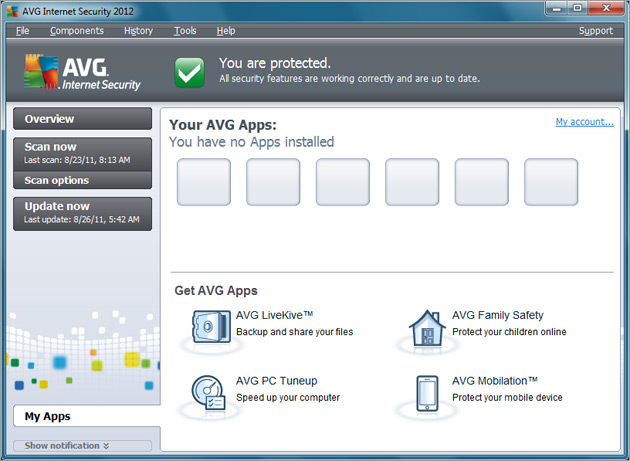This screenshot has width=630, height=461.
Task: Click the AVG Family Safety house icon
Action: pyautogui.click(x=427, y=328)
